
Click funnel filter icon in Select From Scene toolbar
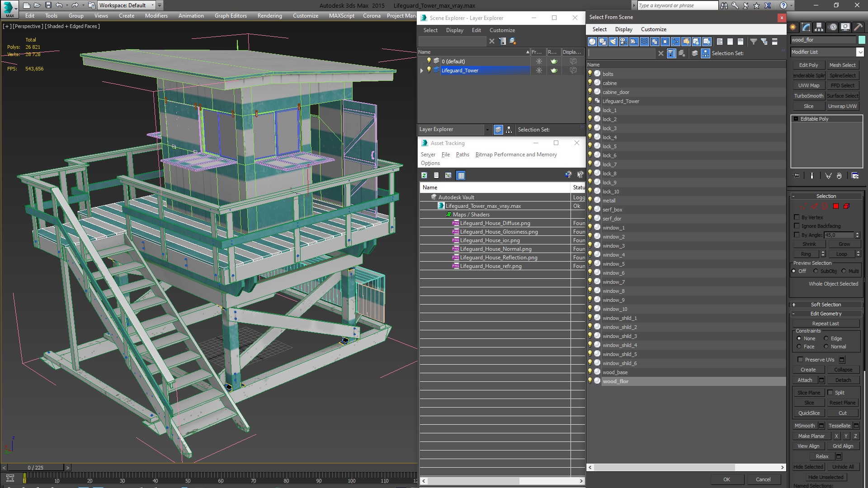click(753, 42)
